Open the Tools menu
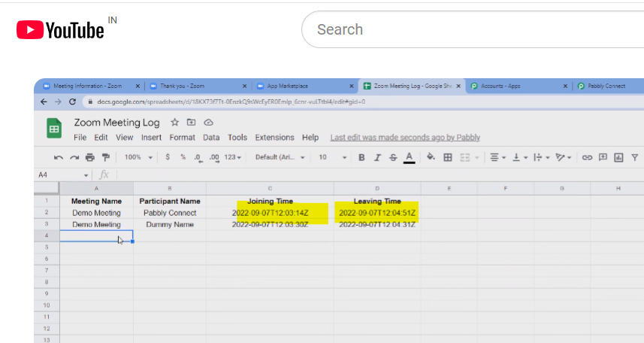The image size is (644, 343). coord(237,138)
